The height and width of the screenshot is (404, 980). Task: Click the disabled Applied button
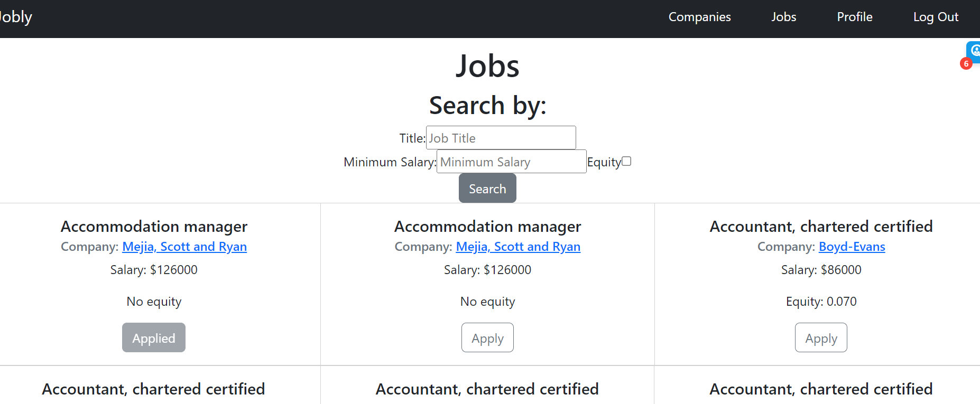click(x=154, y=338)
